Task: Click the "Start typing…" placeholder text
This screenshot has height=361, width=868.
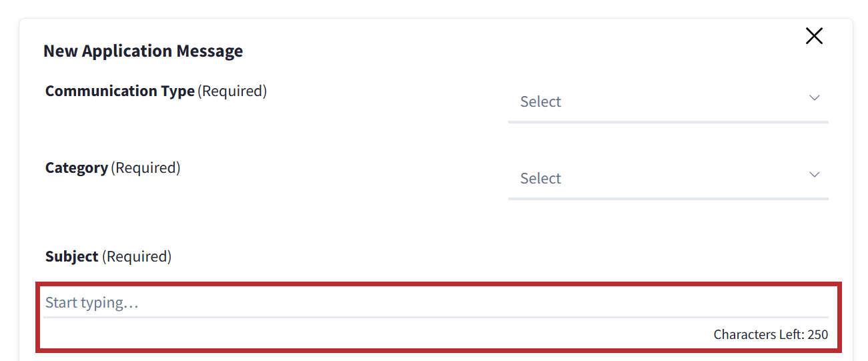Action: (92, 303)
